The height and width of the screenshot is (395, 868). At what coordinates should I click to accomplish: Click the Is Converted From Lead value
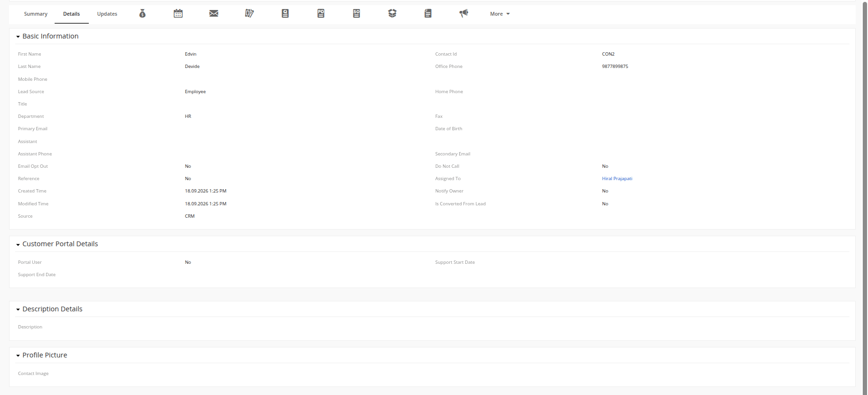[x=605, y=204]
